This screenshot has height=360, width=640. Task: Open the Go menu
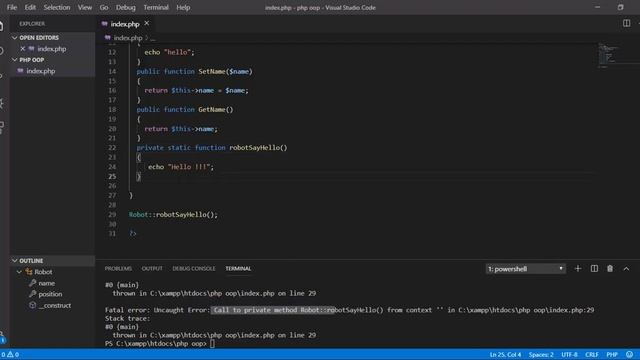pos(104,7)
